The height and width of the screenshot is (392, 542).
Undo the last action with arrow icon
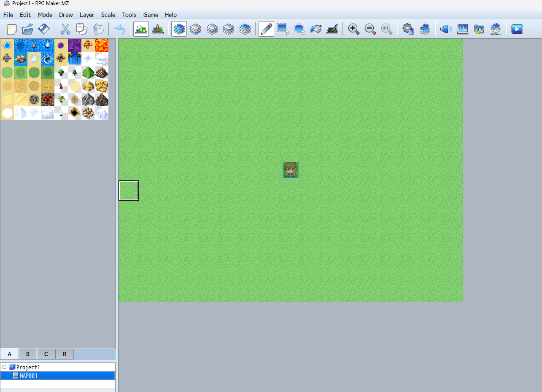click(120, 29)
